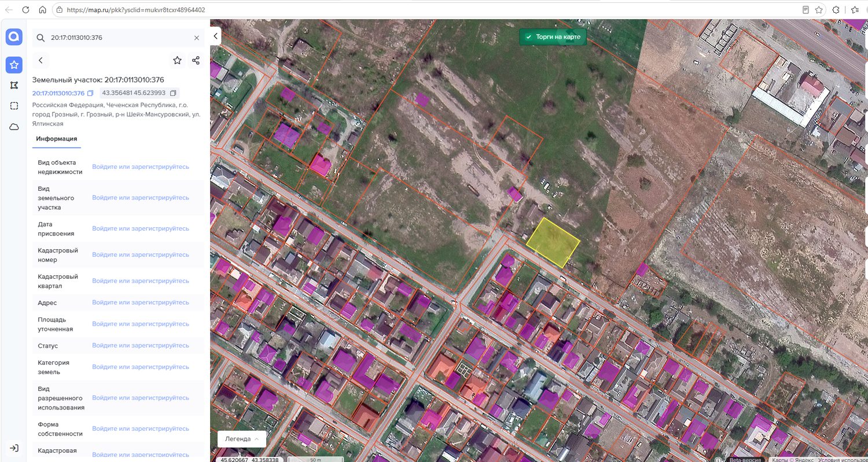Screen dimensions: 868x462
Task: Click the coordinates button 43.356481 45.623993
Action: pos(140,93)
